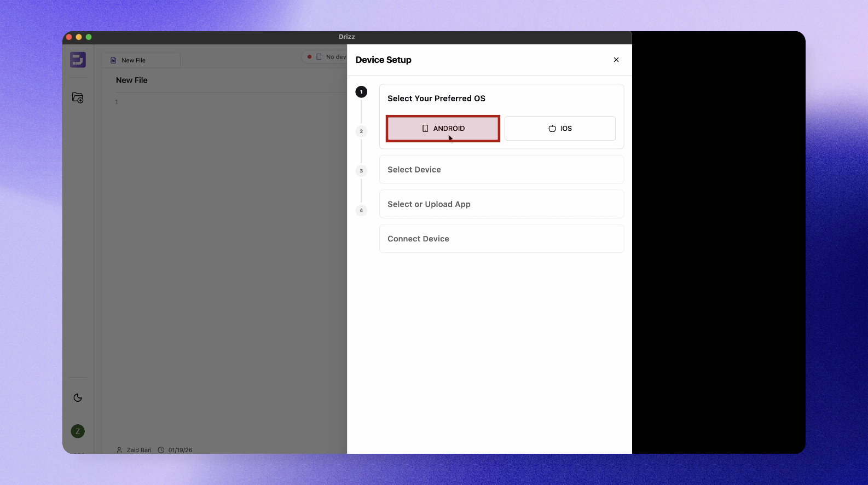Open the Connect Device section

[x=501, y=239]
